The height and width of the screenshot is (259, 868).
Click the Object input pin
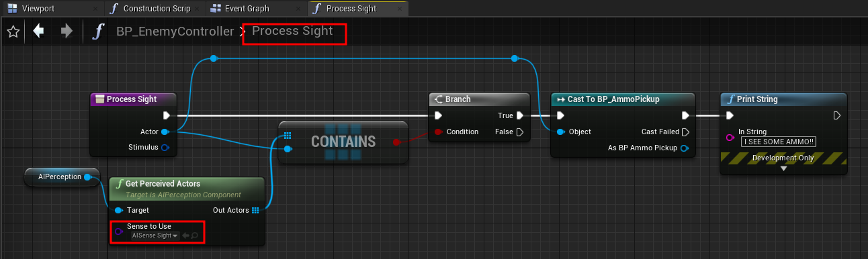click(x=560, y=132)
